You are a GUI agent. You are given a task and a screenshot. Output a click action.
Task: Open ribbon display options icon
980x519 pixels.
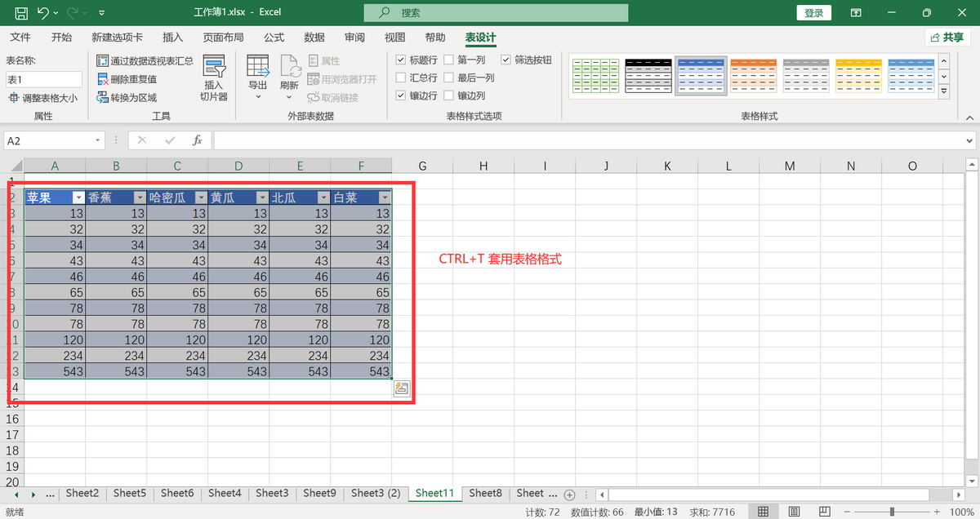coord(856,13)
